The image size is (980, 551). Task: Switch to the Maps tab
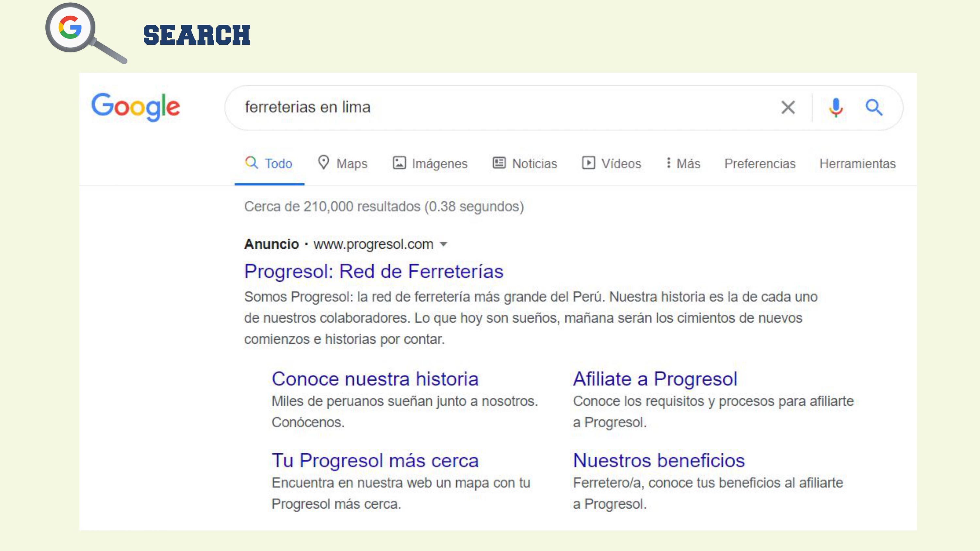click(x=343, y=164)
